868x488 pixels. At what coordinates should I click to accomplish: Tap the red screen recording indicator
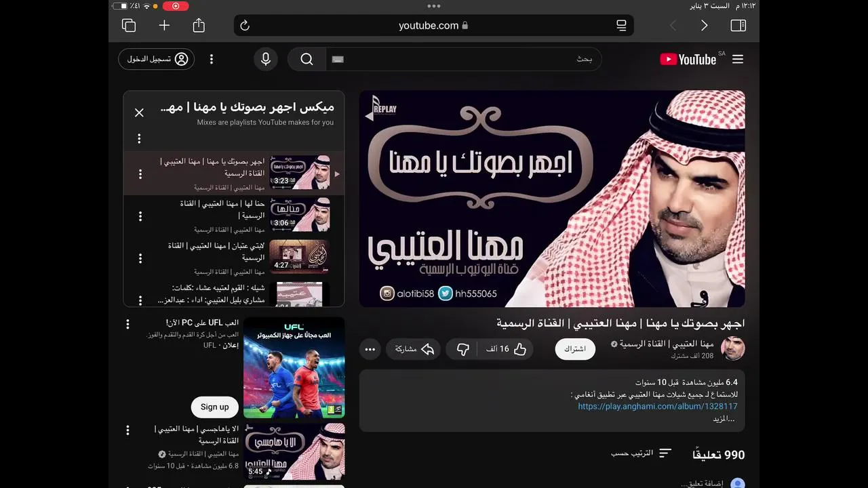(176, 6)
